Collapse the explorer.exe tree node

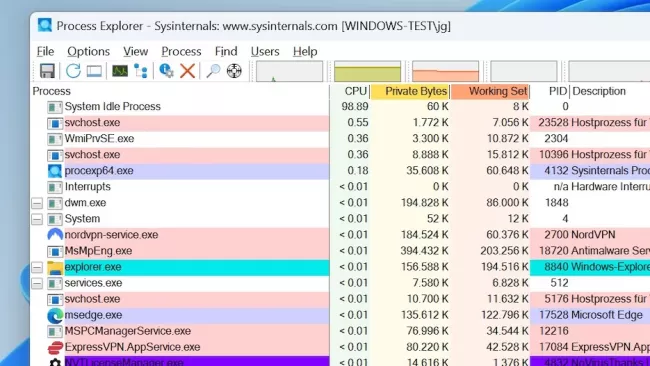37,267
